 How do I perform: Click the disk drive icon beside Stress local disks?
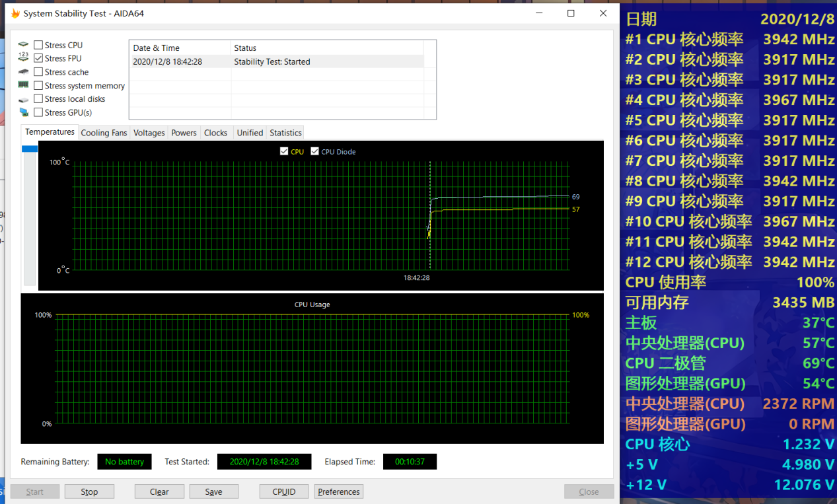(x=24, y=99)
